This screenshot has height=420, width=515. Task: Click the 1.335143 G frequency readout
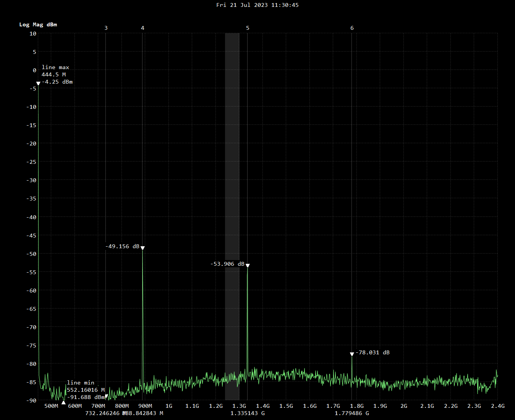coord(248,413)
